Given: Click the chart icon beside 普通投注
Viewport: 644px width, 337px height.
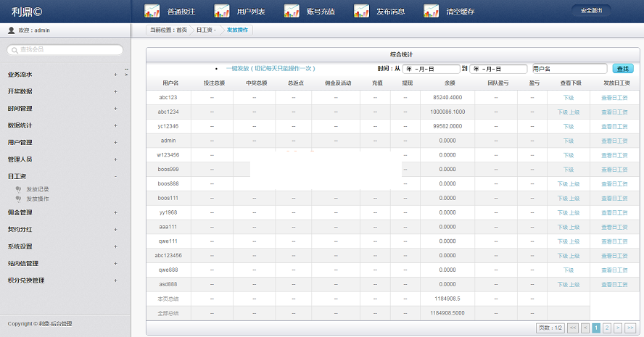Looking at the screenshot, I should pos(152,11).
